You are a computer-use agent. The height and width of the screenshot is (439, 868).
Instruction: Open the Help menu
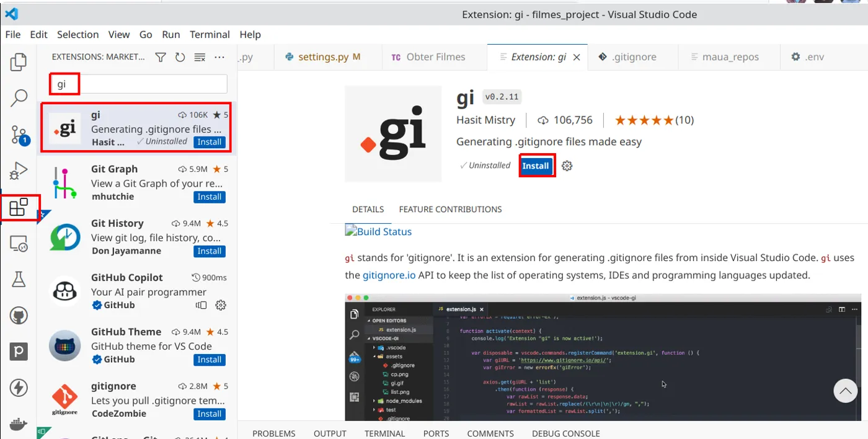pyautogui.click(x=250, y=35)
